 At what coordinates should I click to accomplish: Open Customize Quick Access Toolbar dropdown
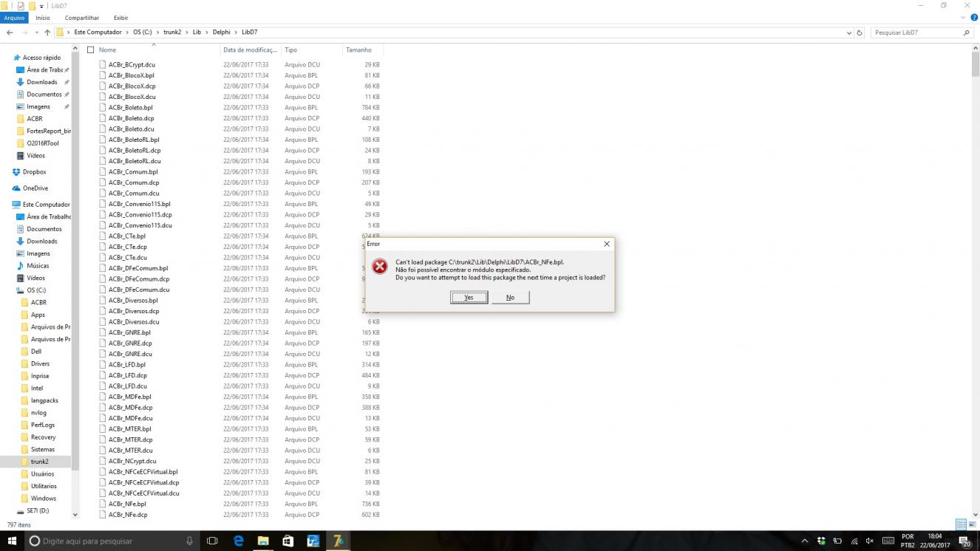point(41,6)
